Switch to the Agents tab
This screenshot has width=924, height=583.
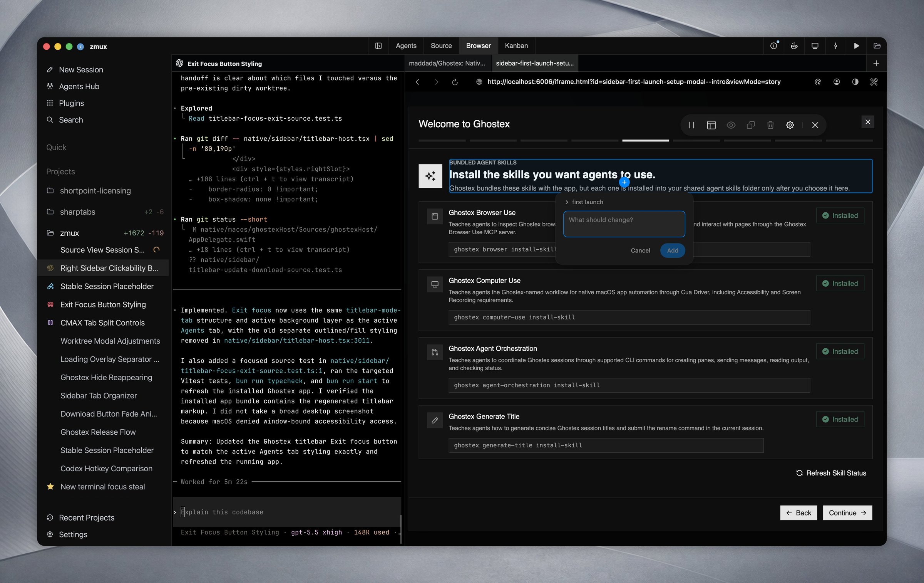pyautogui.click(x=406, y=46)
